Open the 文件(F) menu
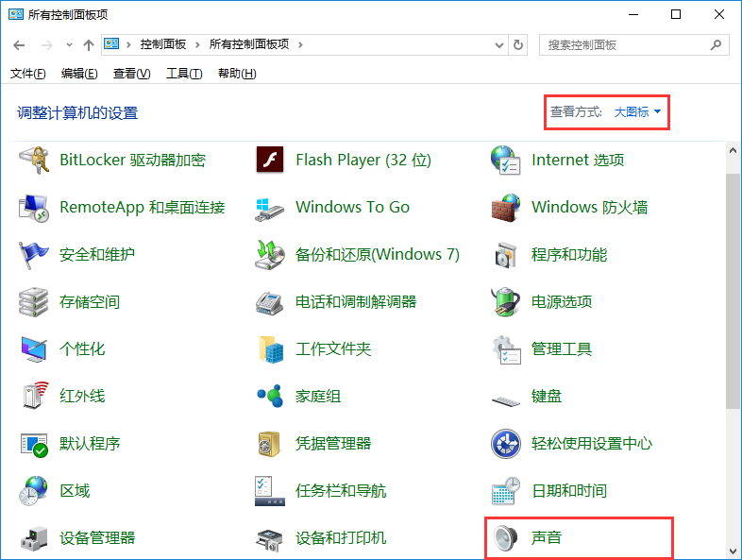 (27, 74)
